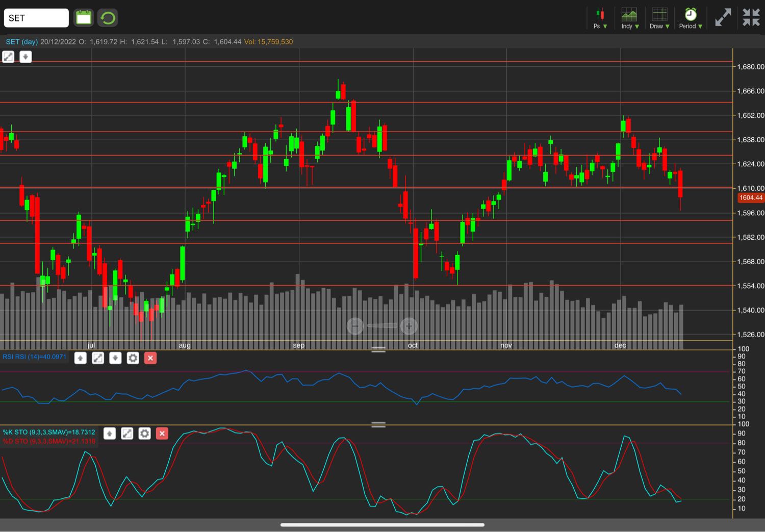The image size is (765, 532).
Task: Maximize the RSI panel with resize icon
Action: point(98,358)
